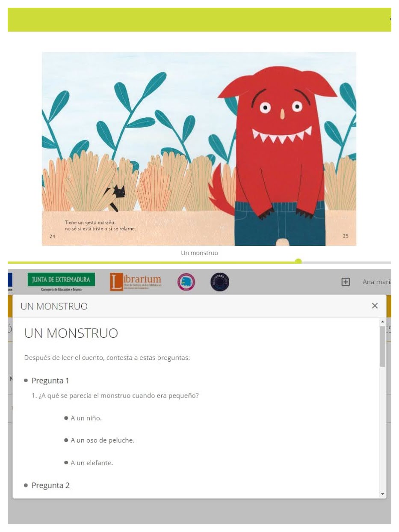Viewport: 399px width, 532px height.
Task: Click the dialog scrollbar down arrow
Action: 382,494
